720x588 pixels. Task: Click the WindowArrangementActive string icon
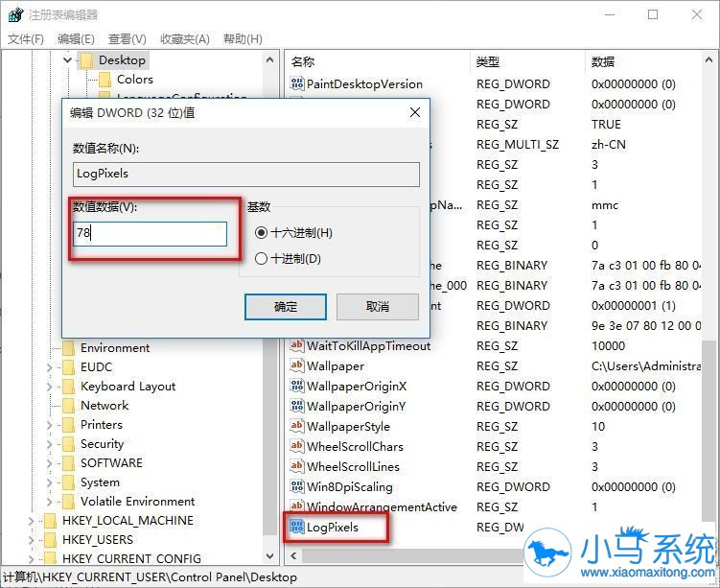click(297, 506)
